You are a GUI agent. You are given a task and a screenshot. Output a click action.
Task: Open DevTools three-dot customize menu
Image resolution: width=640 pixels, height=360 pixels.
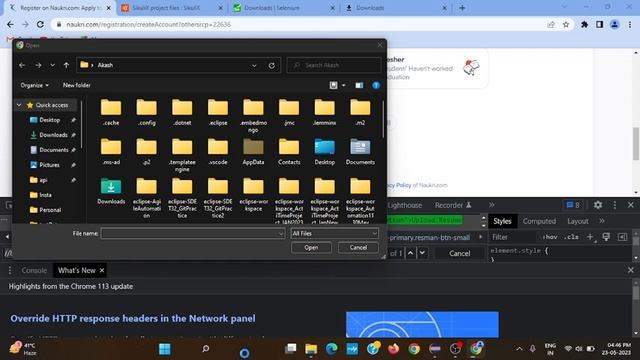[615, 205]
